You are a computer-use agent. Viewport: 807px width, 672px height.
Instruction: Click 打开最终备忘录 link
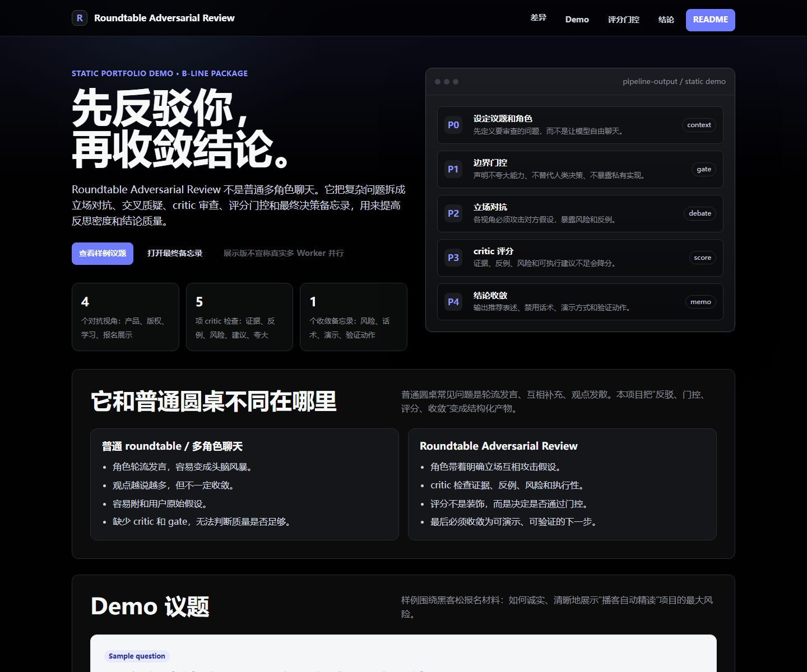coord(175,254)
